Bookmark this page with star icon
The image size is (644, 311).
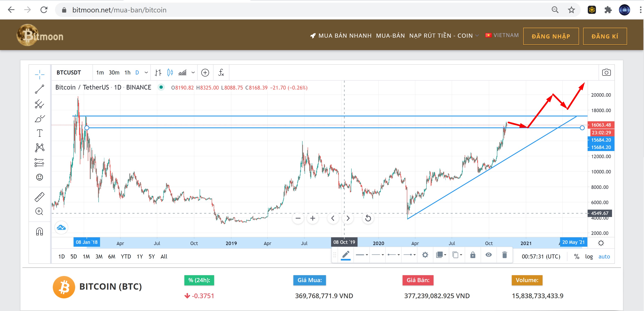[x=571, y=10]
